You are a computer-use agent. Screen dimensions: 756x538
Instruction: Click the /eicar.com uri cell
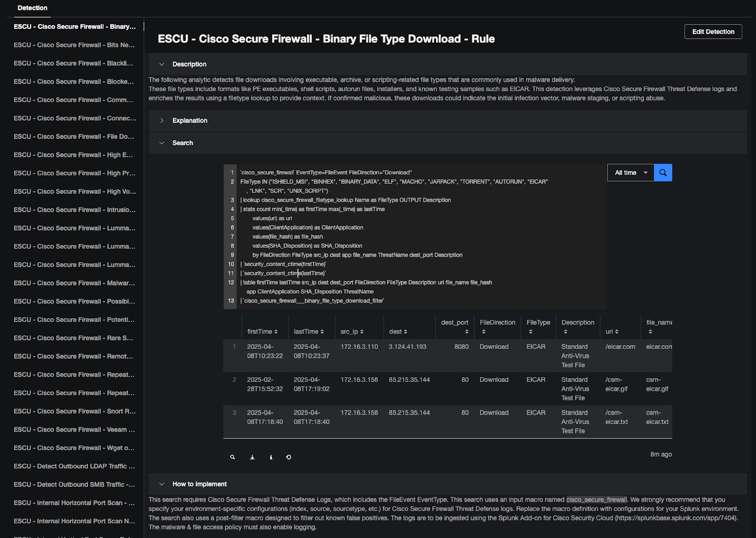(620, 347)
